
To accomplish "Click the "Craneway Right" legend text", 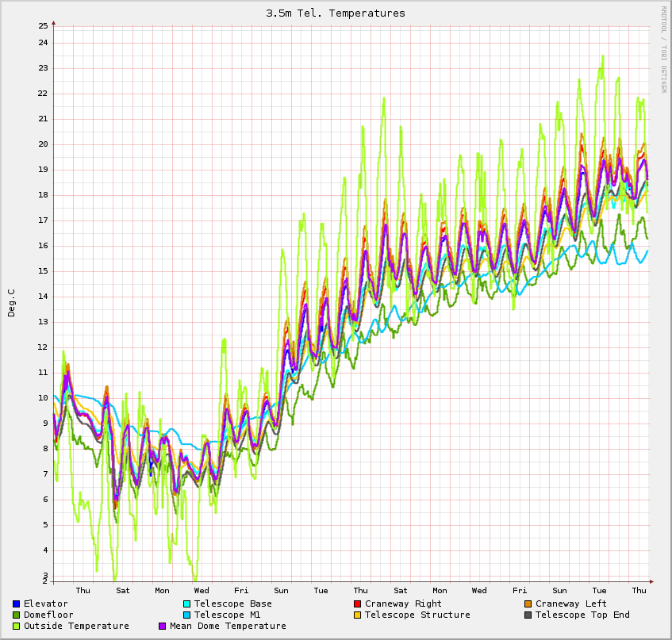I will pyautogui.click(x=403, y=604).
